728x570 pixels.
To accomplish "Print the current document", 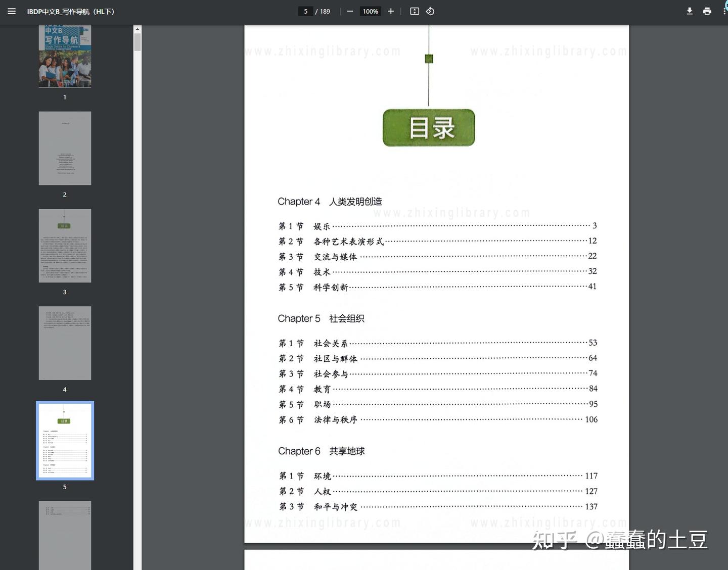I will (707, 11).
